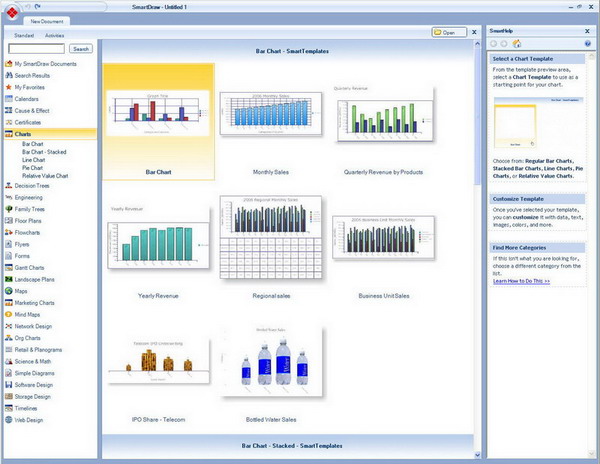Click the SmartHelp back arrow
600x464 pixels.
click(494, 44)
